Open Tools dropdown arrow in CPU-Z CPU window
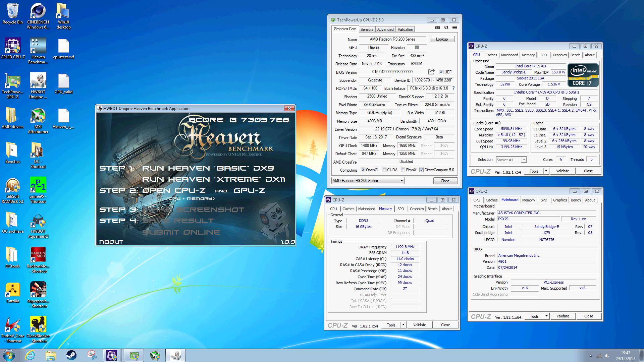This screenshot has width=644, height=362. (546, 171)
